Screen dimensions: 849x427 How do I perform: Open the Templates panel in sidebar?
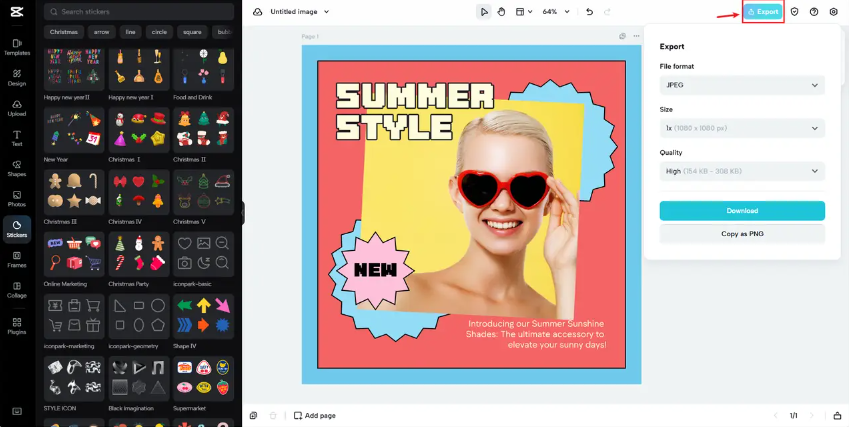click(x=16, y=47)
